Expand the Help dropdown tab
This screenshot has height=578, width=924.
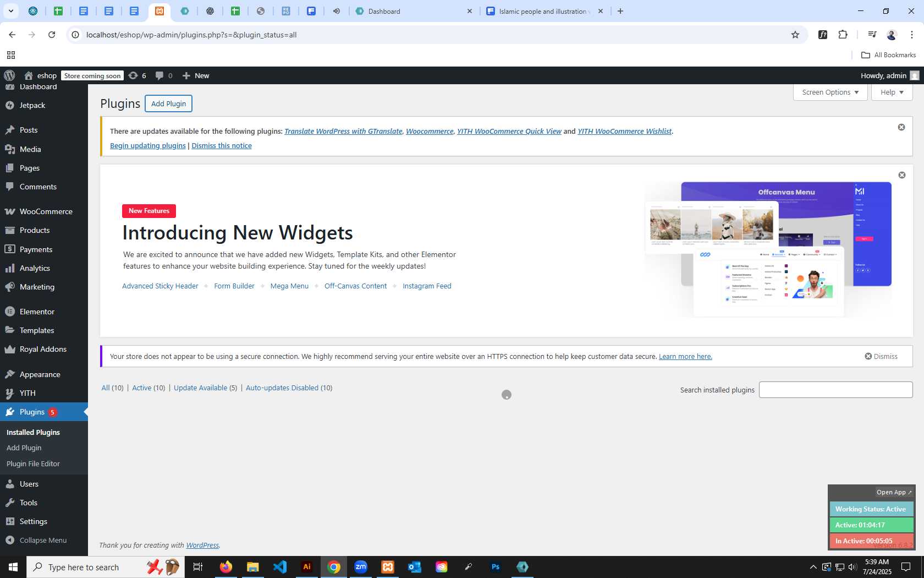tap(892, 92)
